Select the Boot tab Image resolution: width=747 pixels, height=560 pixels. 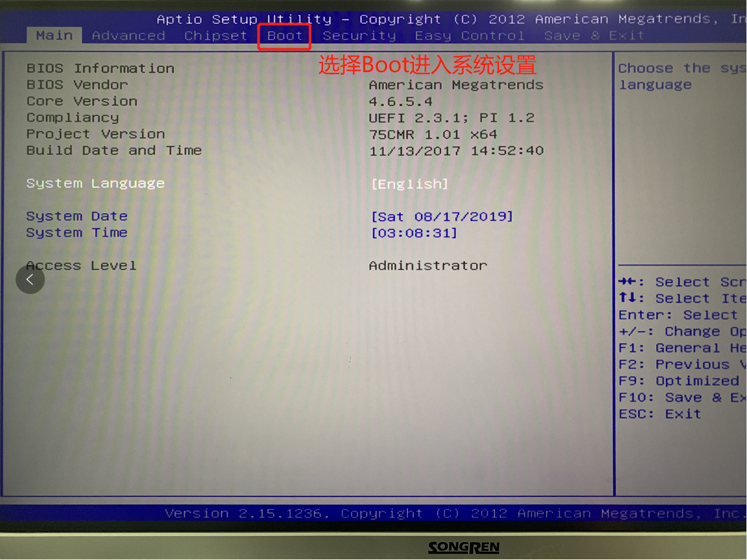(285, 36)
